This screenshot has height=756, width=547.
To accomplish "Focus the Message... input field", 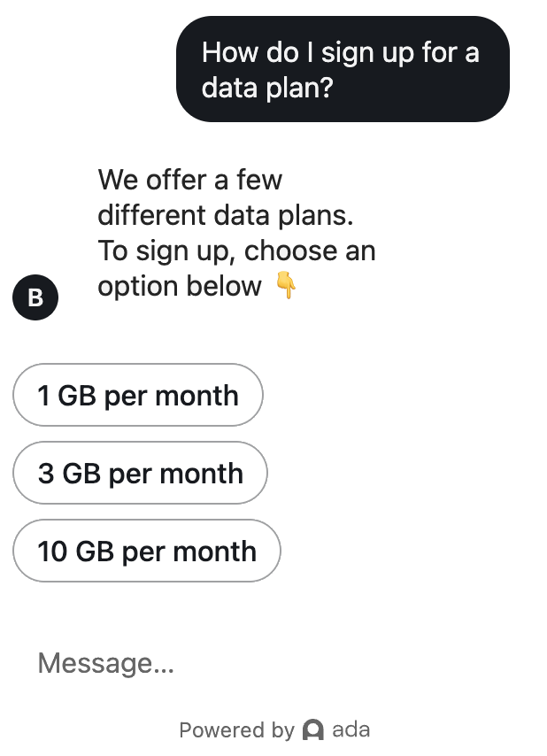I will point(266,663).
